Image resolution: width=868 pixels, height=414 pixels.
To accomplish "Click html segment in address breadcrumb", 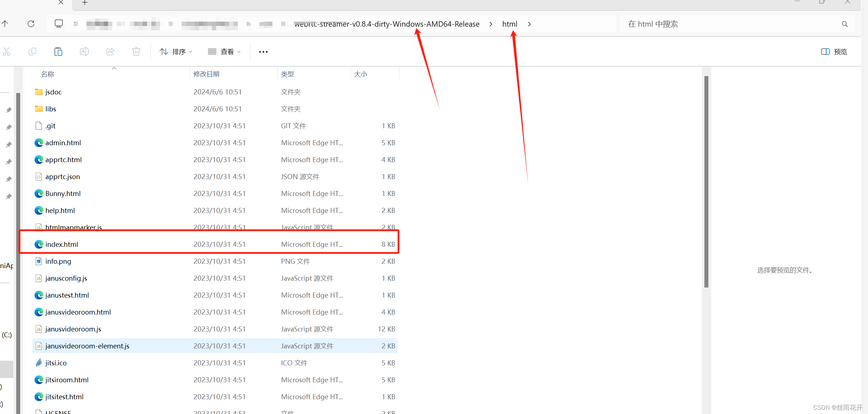I will [x=509, y=24].
